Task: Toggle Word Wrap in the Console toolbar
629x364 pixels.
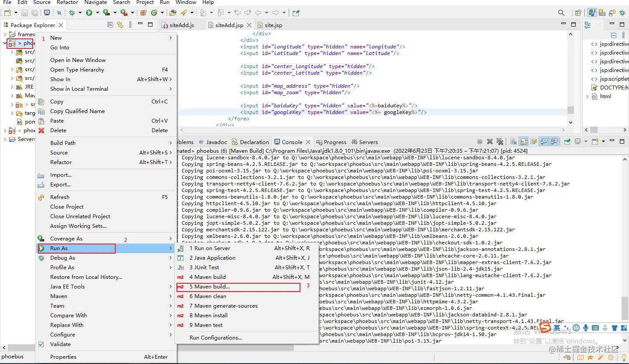Action: click(533, 142)
